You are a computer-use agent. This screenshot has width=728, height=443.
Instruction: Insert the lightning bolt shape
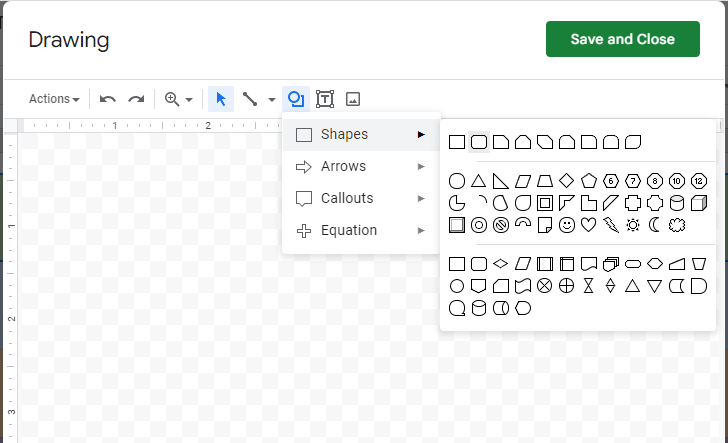coord(611,225)
